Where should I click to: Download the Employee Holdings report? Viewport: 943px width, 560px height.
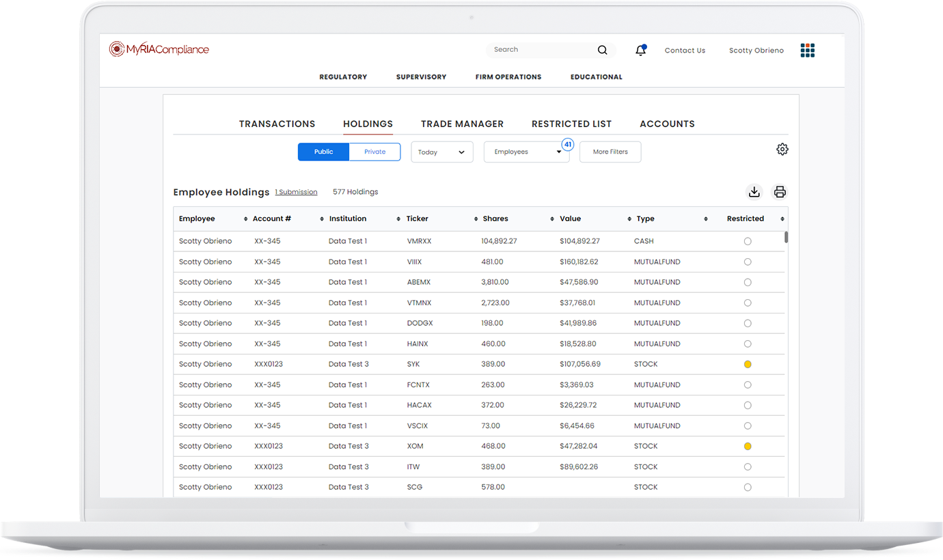(x=754, y=192)
